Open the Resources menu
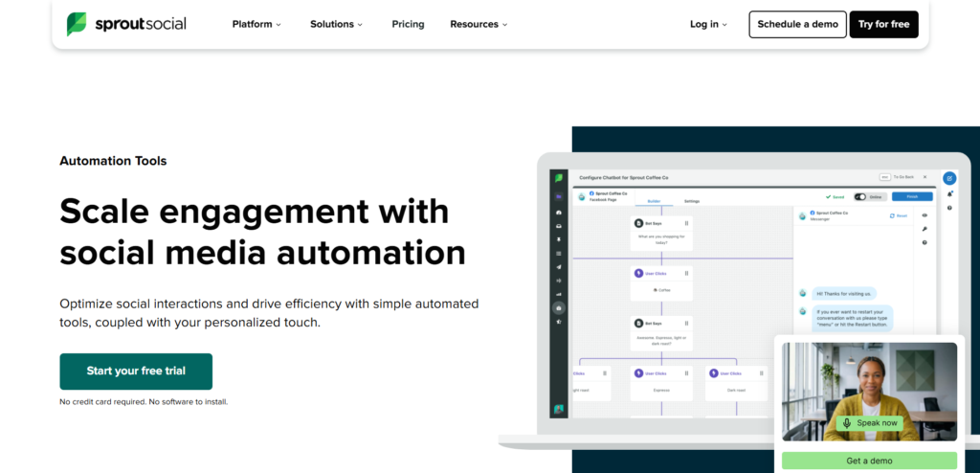Screen dimensions: 980x473 (479, 24)
